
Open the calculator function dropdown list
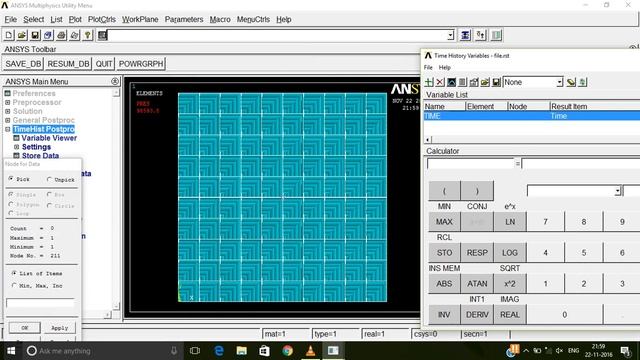click(618, 191)
